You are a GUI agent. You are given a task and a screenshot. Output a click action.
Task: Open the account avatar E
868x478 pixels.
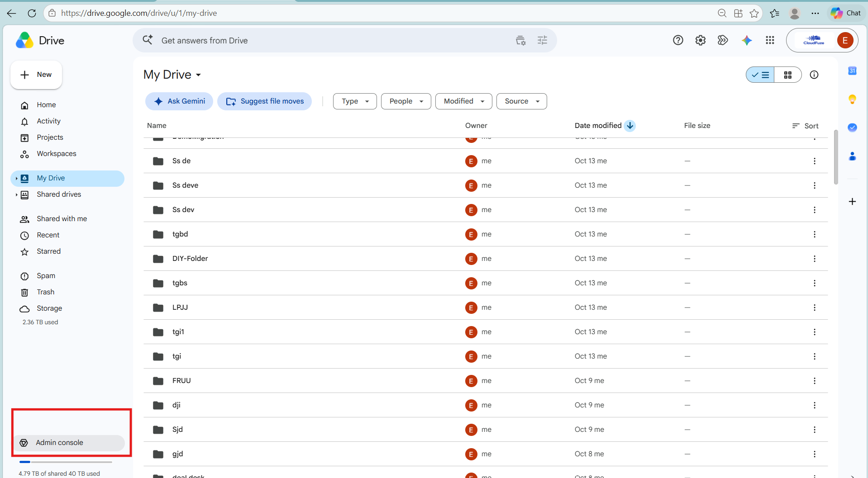click(x=845, y=40)
